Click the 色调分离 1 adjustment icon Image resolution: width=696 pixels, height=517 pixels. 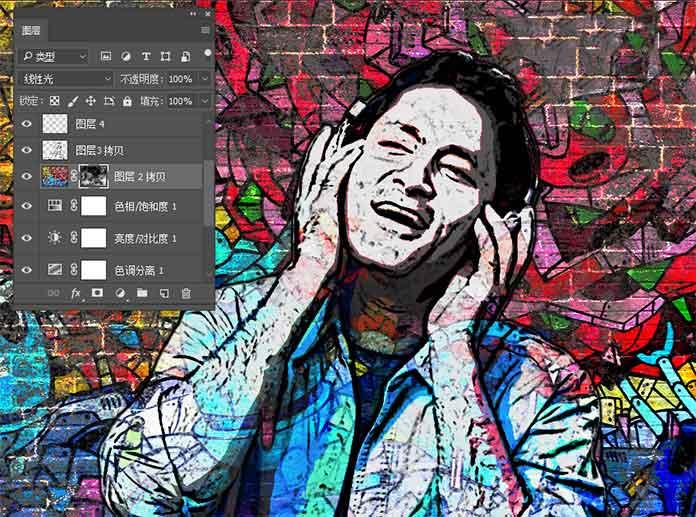[55, 269]
